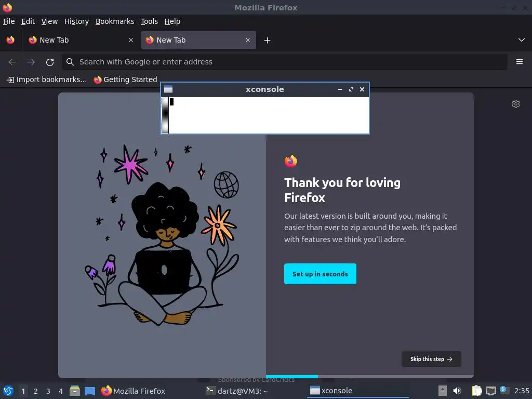This screenshot has width=532, height=399.
Task: Click the onboarding step progress bar
Action: point(369,376)
